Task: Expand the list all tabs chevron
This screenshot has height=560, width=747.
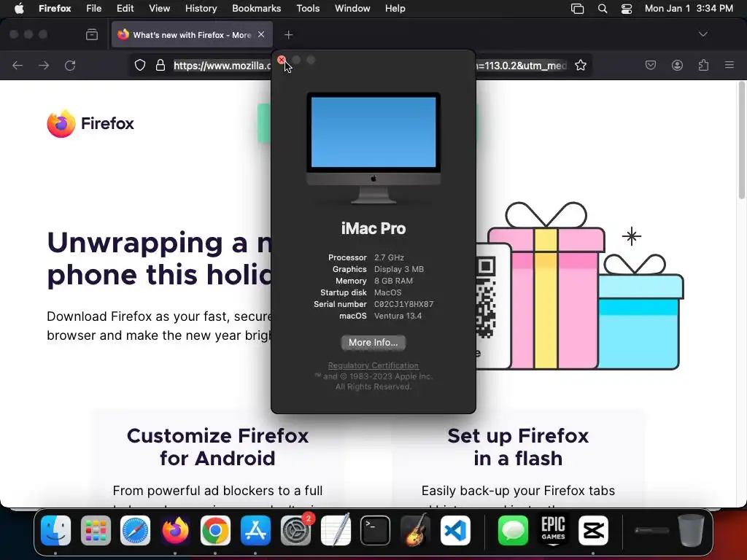Action: click(703, 34)
